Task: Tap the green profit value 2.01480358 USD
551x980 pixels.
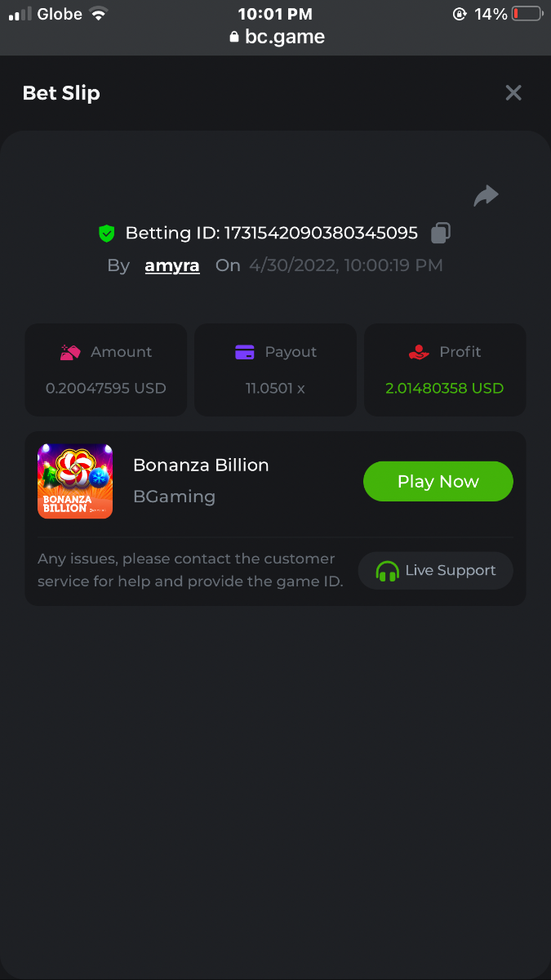Action: 445,388
